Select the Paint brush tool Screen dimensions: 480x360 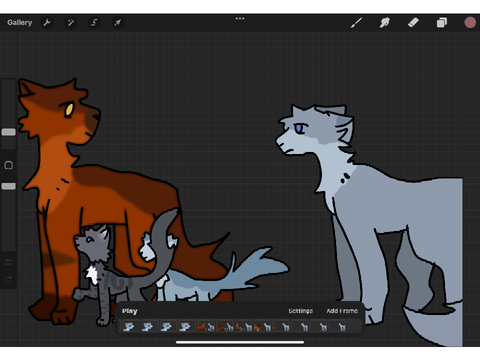click(x=356, y=23)
